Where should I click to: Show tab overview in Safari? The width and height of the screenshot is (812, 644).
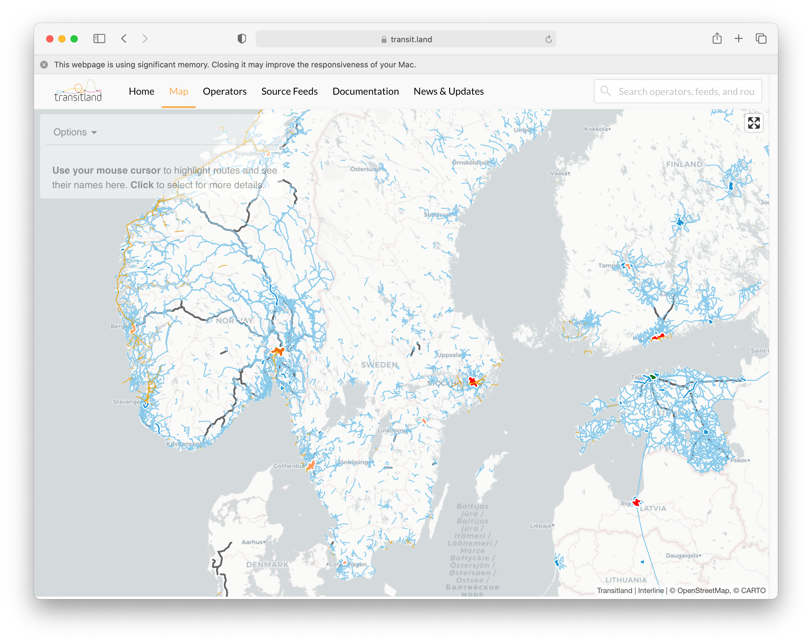[761, 39]
